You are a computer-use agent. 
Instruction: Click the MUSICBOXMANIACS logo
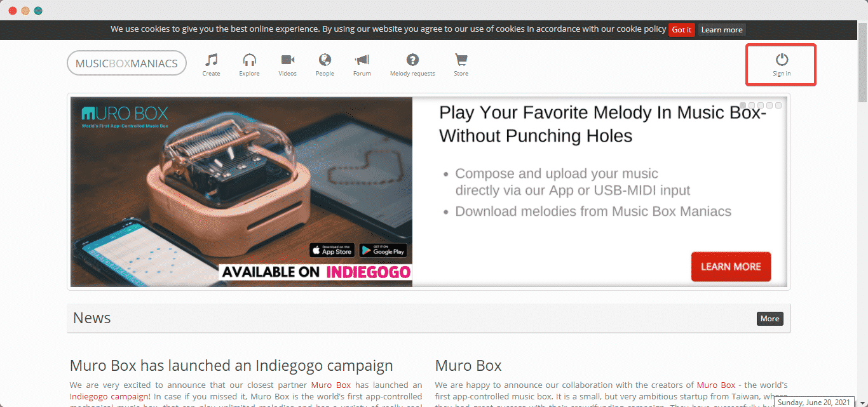pos(126,63)
